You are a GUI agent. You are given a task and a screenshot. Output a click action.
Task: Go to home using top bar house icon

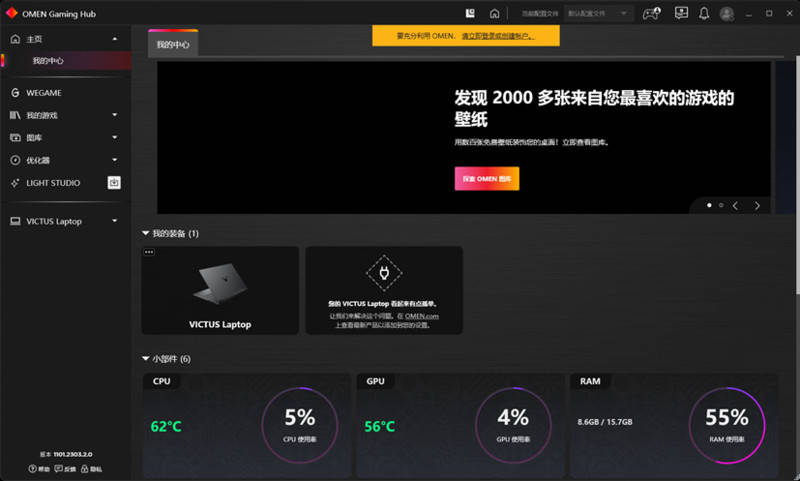coord(494,14)
